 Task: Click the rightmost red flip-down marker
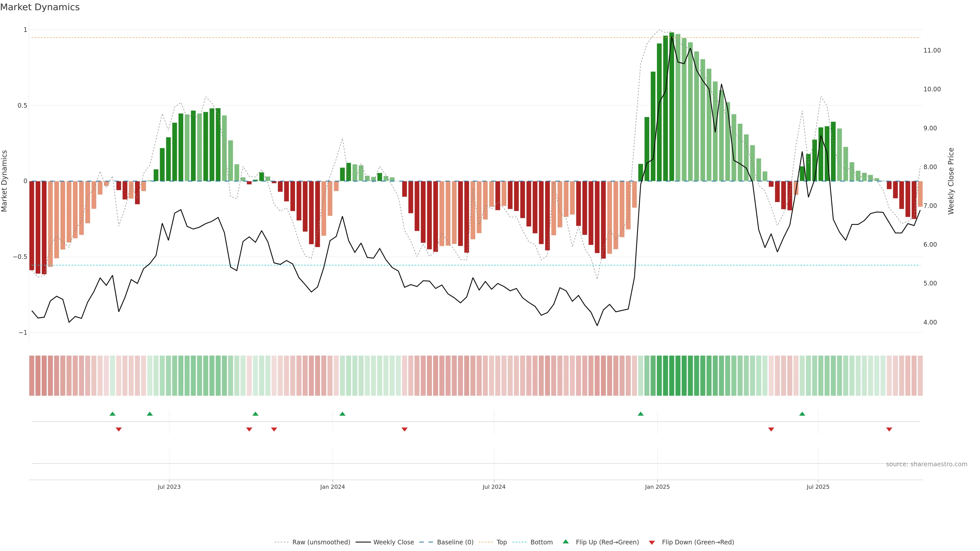click(889, 429)
